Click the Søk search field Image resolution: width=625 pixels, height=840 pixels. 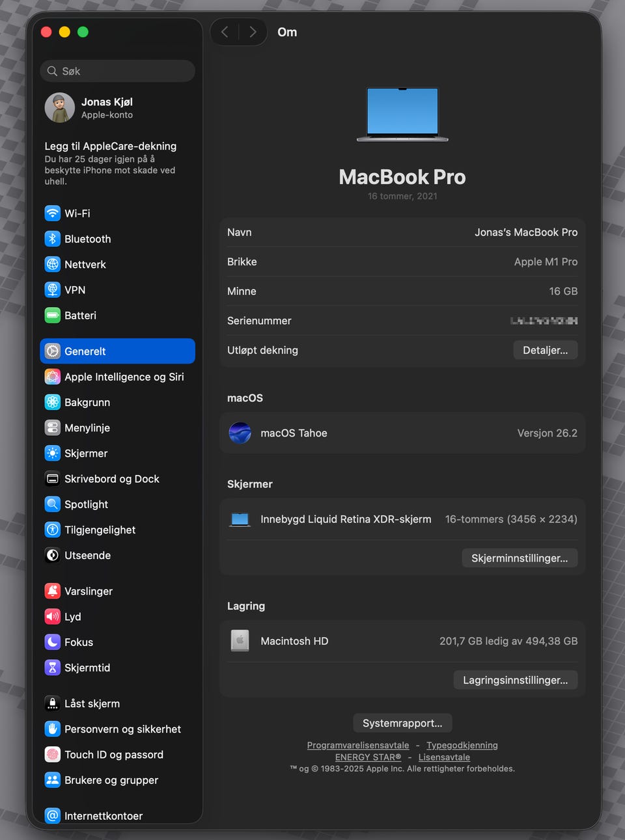tap(118, 71)
